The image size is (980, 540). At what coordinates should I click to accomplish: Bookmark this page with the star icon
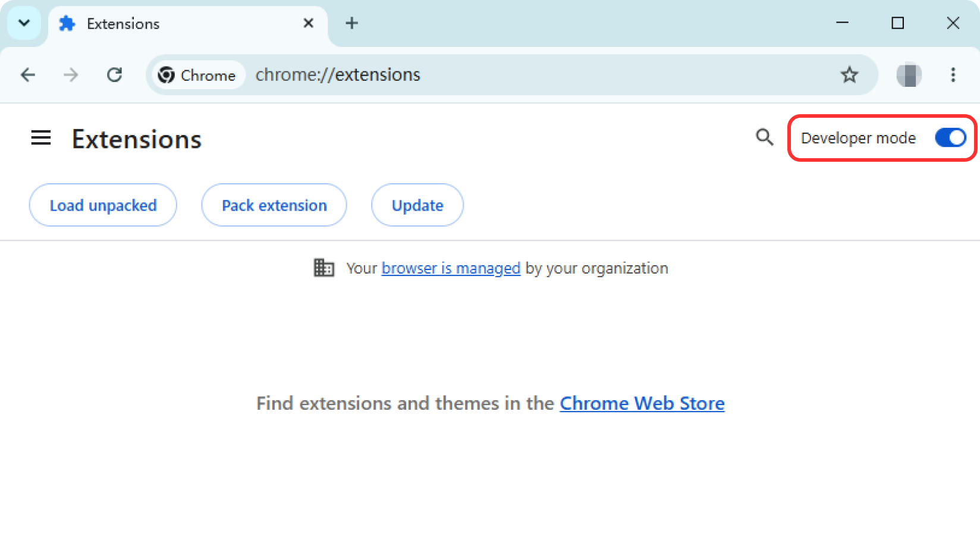[849, 75]
